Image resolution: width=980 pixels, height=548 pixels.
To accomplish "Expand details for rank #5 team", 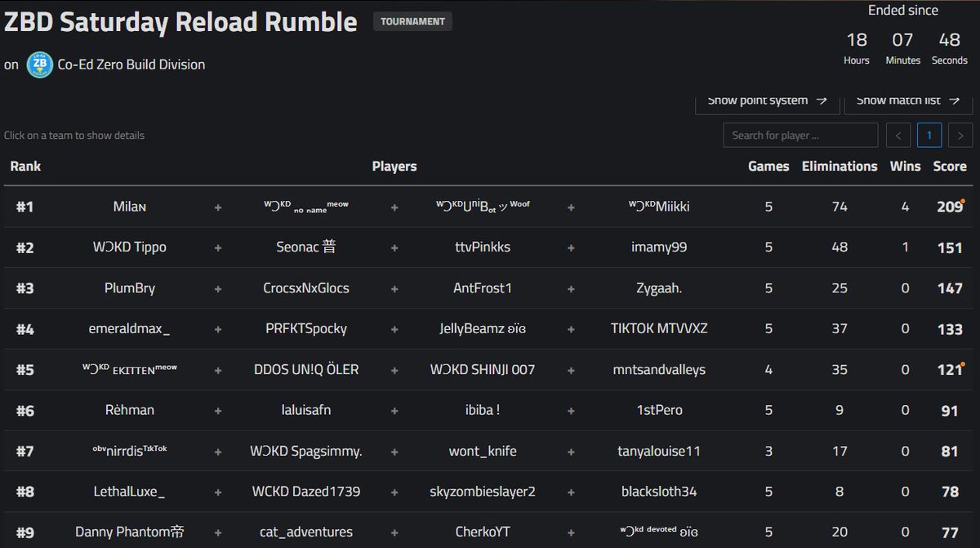I will pyautogui.click(x=490, y=370).
